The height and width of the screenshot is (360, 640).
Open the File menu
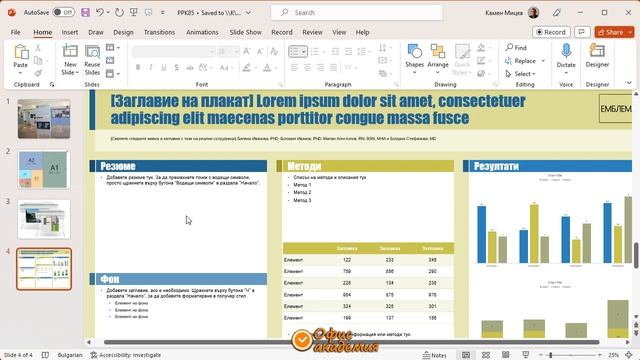click(x=16, y=32)
